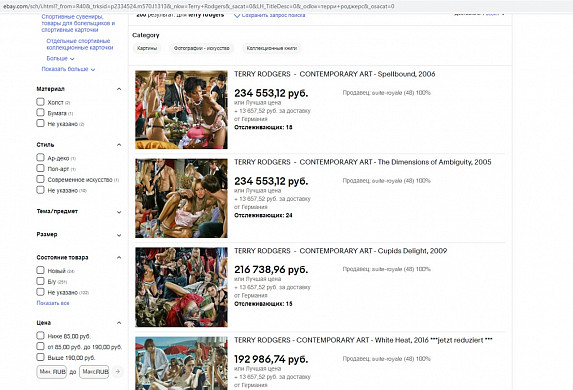Click Показать все condition link
Screen dimensions: 573x390
[53, 303]
